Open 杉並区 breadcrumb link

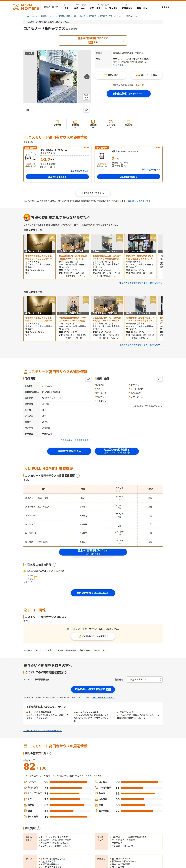tap(82, 16)
